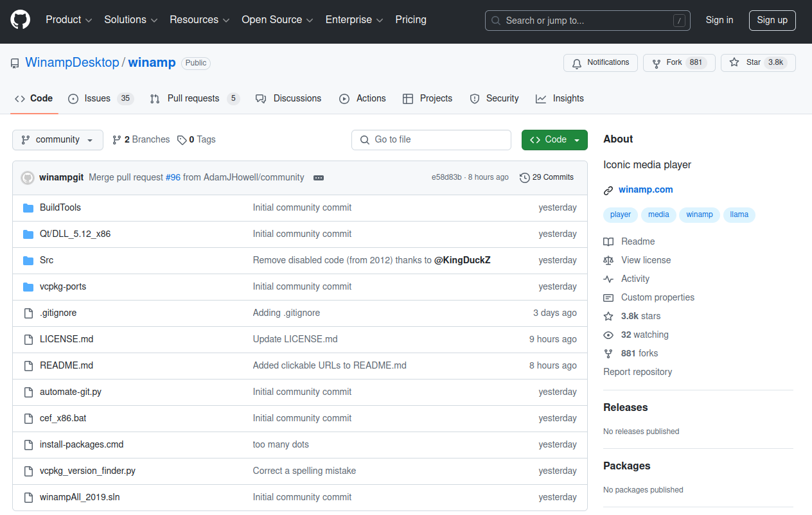Open the GitHub logo home link

pyautogui.click(x=21, y=20)
